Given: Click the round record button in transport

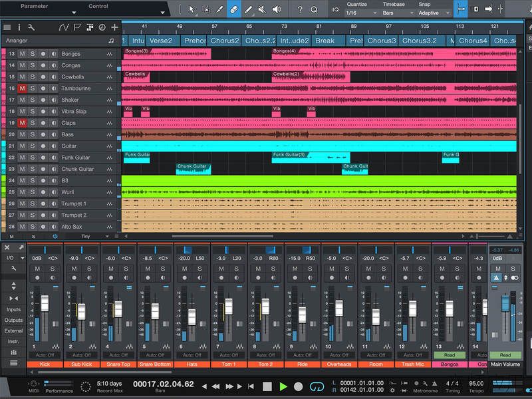Looking at the screenshot, I should (298, 386).
